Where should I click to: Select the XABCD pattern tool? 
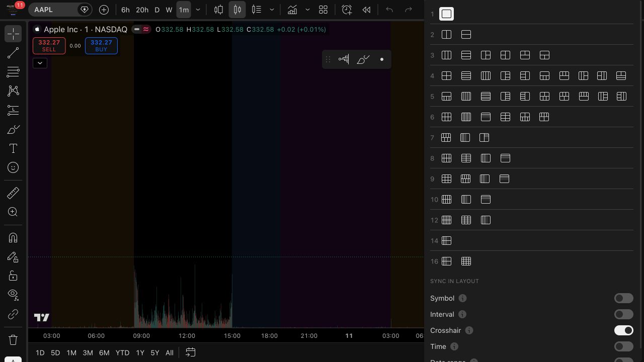pos(13,91)
